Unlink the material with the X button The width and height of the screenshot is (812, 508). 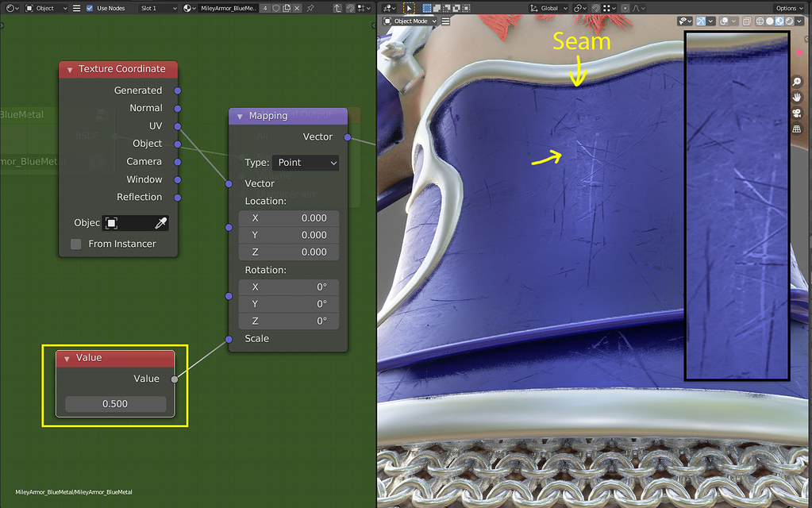296,7
